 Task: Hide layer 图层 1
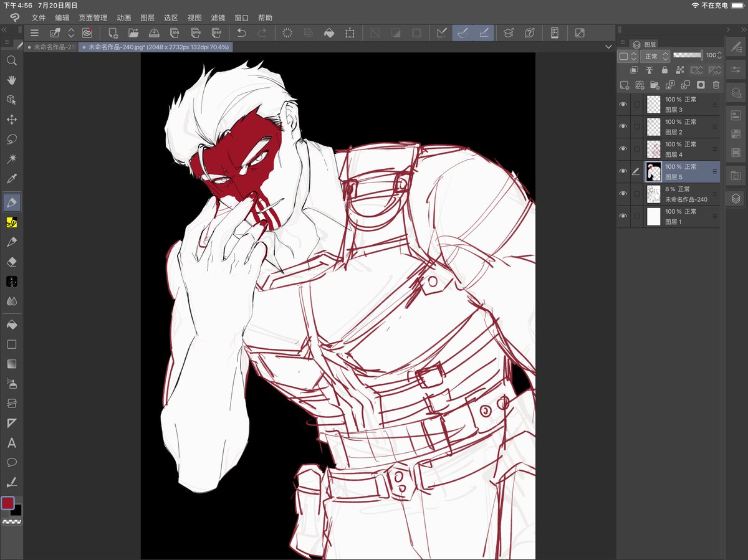click(x=623, y=217)
